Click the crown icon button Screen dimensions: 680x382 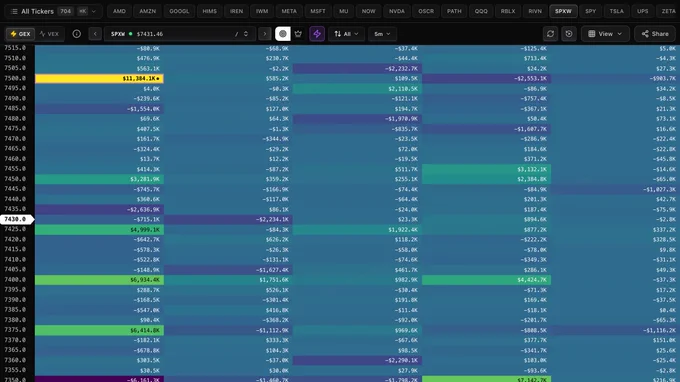point(298,34)
